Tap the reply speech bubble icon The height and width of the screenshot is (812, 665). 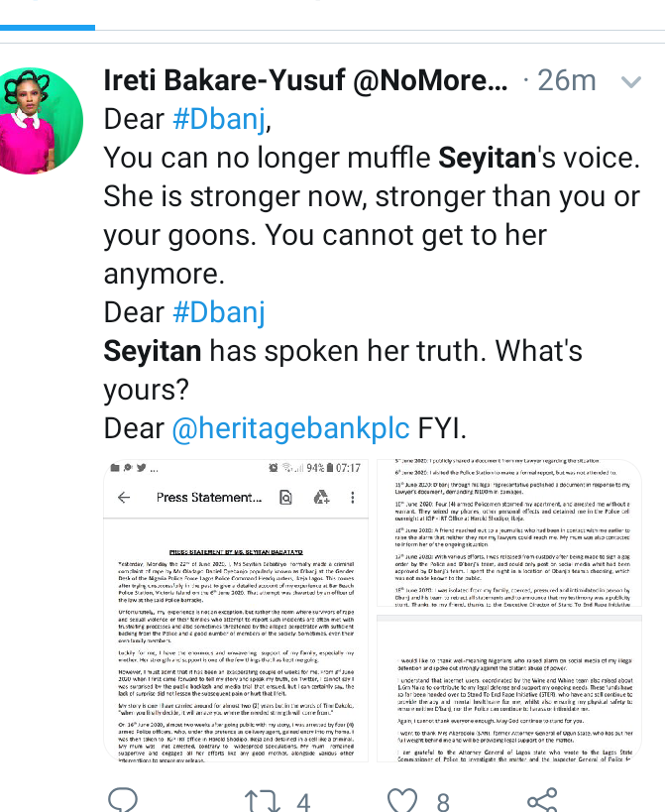(121, 799)
